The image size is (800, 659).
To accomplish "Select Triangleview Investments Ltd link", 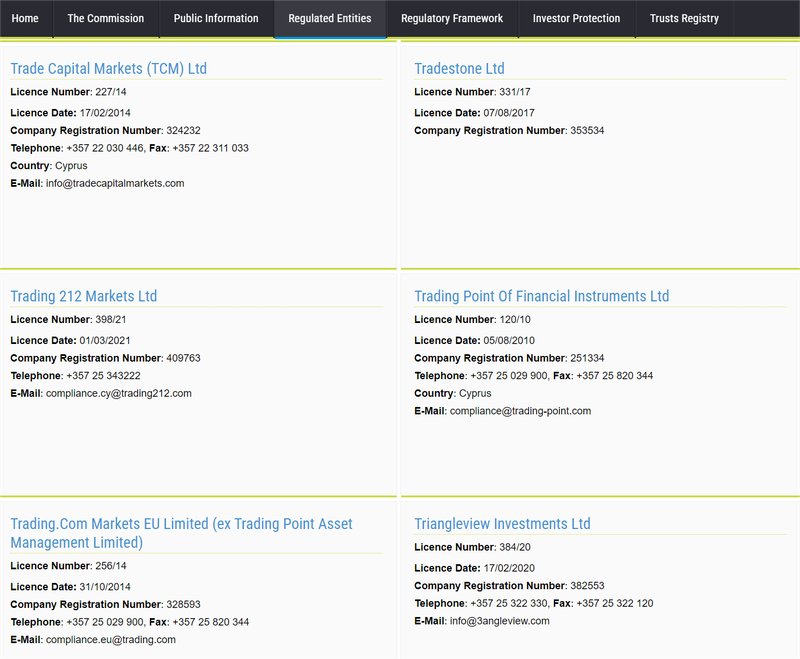I will pos(502,524).
